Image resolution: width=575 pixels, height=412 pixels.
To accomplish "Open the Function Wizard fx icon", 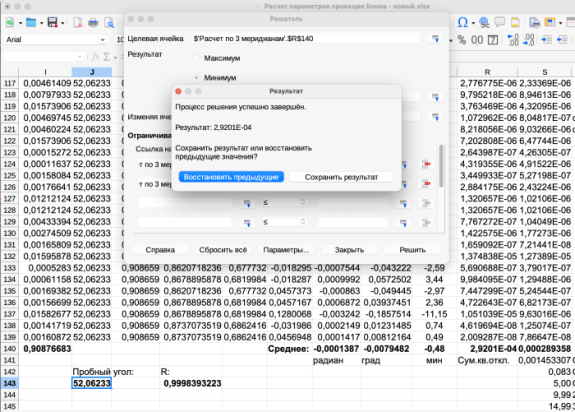I will [96, 57].
